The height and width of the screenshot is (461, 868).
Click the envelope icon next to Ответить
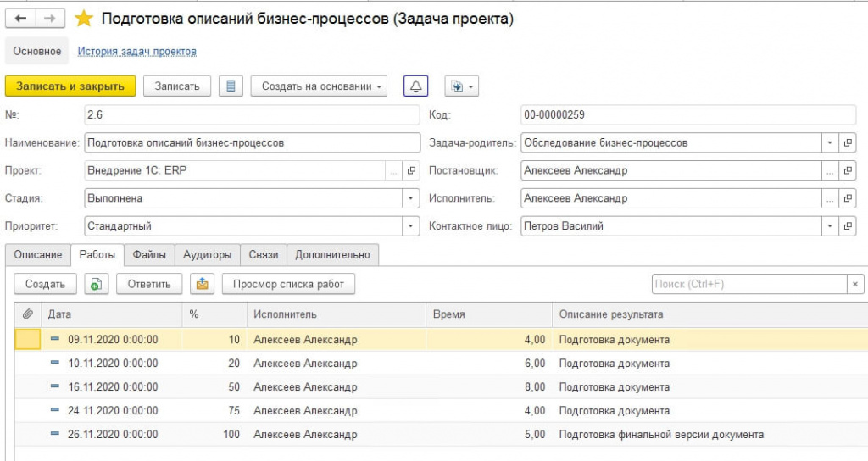[202, 284]
